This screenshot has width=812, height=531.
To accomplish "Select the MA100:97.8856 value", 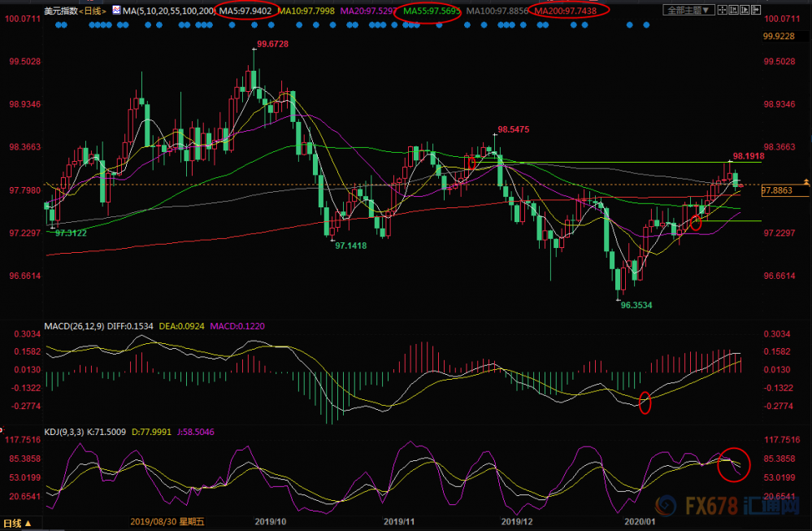I will click(497, 11).
